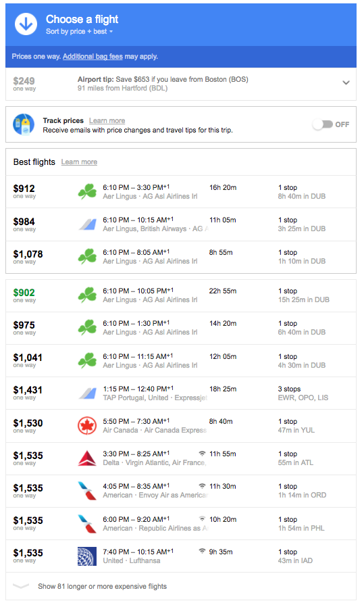Click the Track prices luggage tag icon
The width and height of the screenshot is (364, 603).
point(24,124)
